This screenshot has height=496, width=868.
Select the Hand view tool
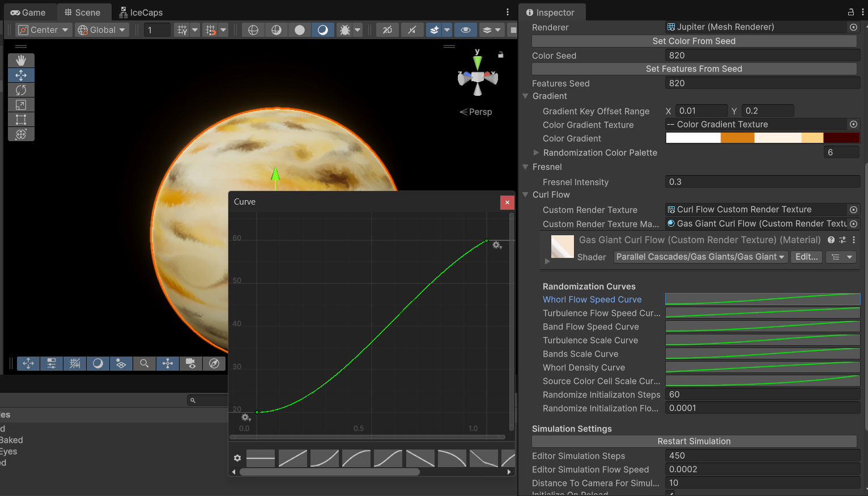tap(21, 60)
